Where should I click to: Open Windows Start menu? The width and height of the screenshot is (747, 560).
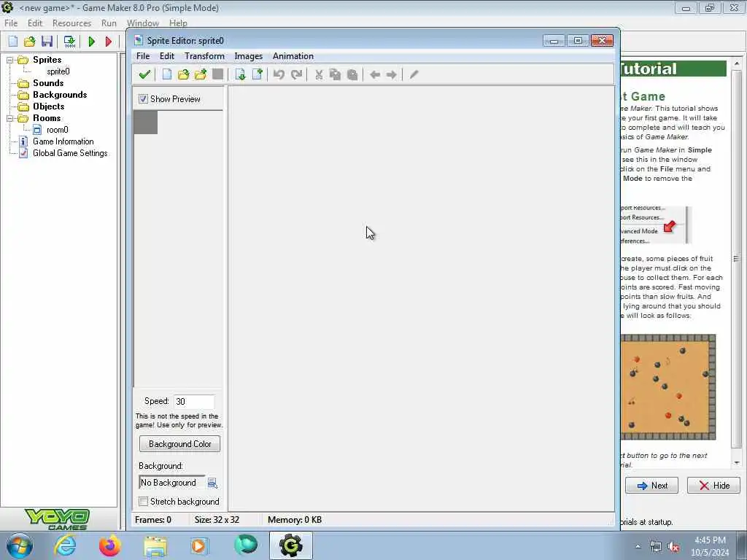pos(20,546)
